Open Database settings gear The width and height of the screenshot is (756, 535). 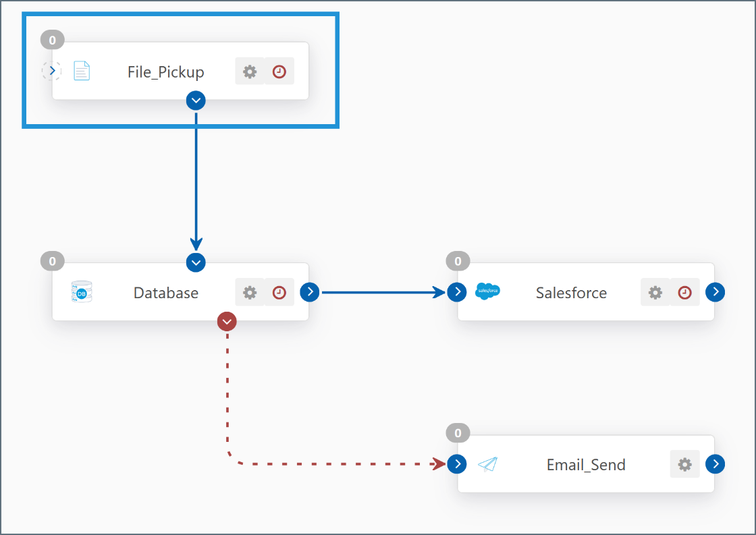pos(250,292)
